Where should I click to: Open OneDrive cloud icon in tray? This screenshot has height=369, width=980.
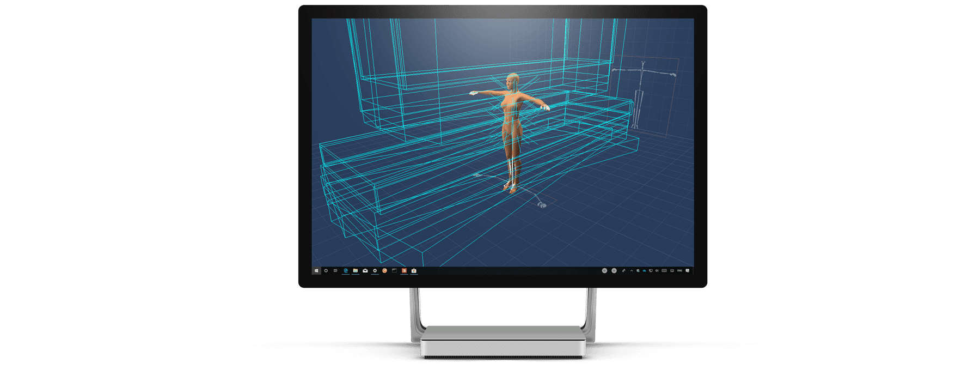(645, 271)
